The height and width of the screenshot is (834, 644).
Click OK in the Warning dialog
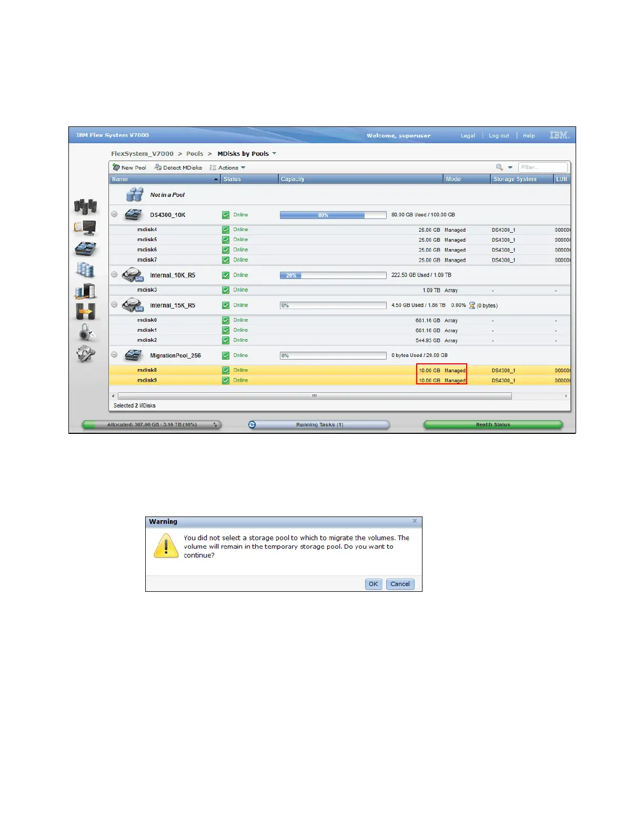pyautogui.click(x=374, y=584)
